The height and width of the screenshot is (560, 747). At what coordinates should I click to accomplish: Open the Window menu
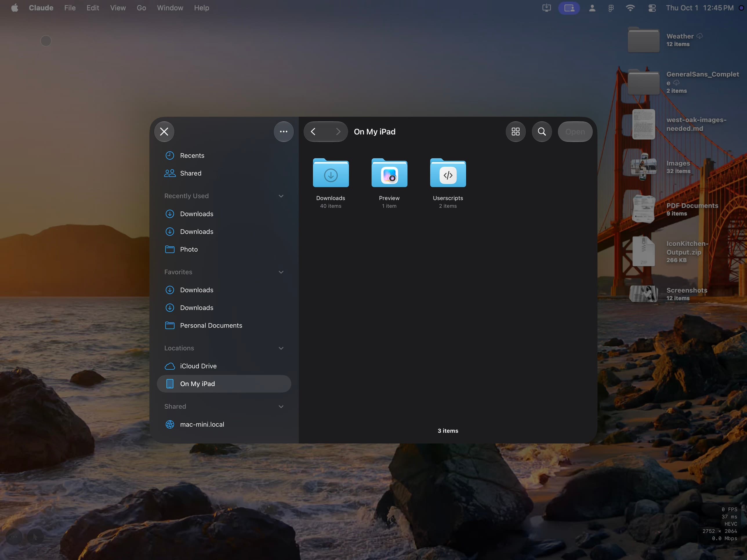click(x=170, y=8)
